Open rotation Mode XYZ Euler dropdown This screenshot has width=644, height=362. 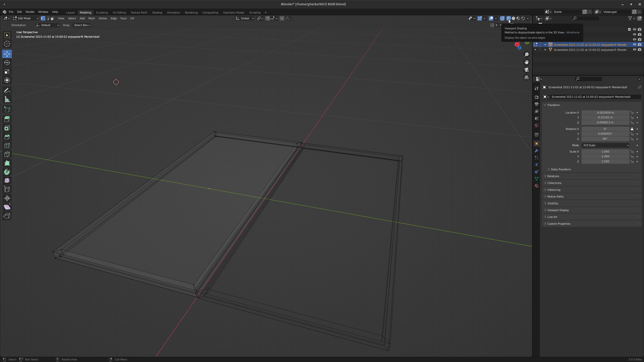coord(605,145)
